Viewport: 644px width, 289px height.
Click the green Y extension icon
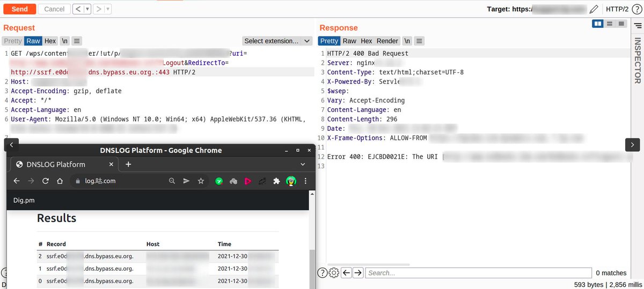219,181
